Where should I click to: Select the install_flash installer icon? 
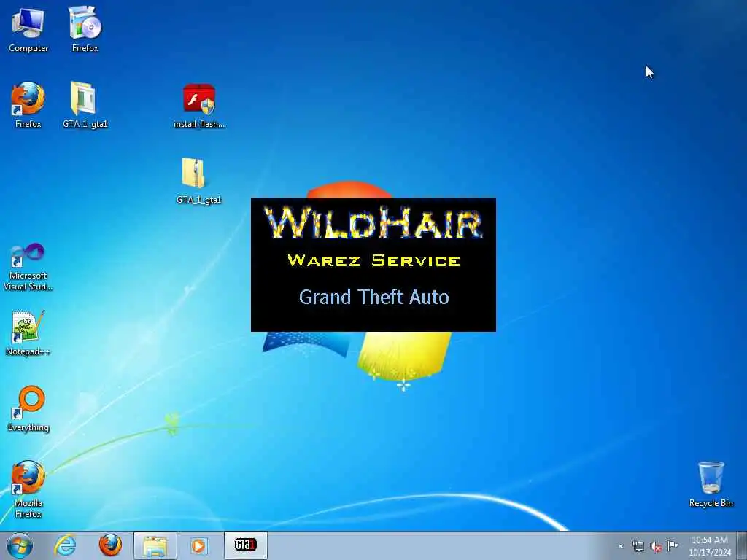pos(198,105)
